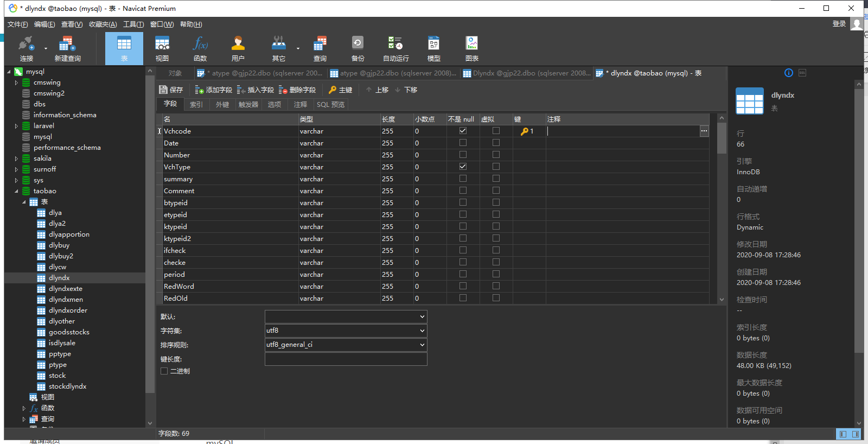This screenshot has height=444, width=868.
Task: Click the Add Field icon
Action: point(199,90)
